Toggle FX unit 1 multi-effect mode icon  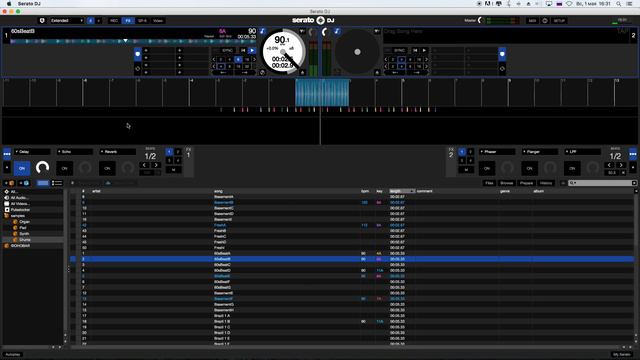(x=7, y=154)
